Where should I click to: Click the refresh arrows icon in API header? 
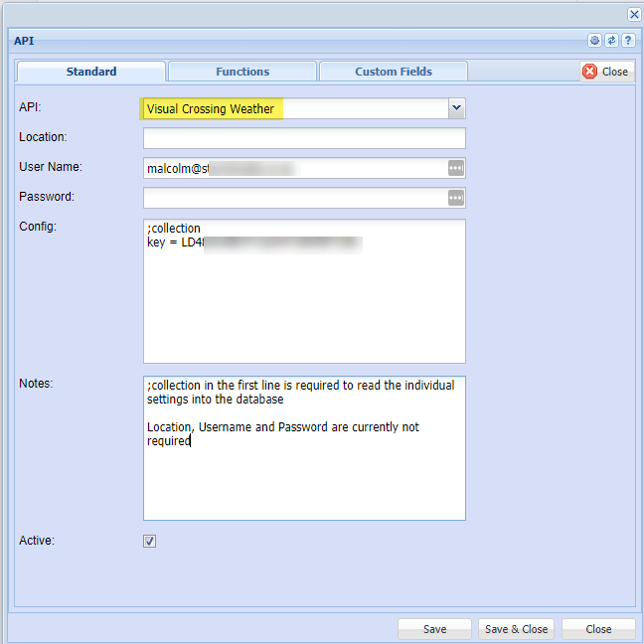611,41
